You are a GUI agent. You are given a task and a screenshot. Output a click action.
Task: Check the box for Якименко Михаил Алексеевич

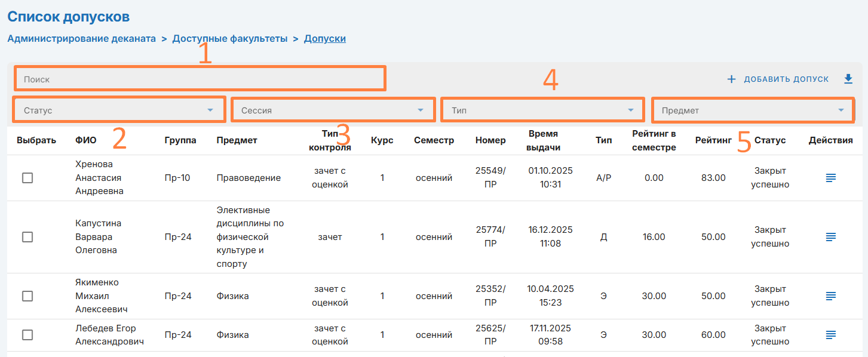click(x=27, y=296)
